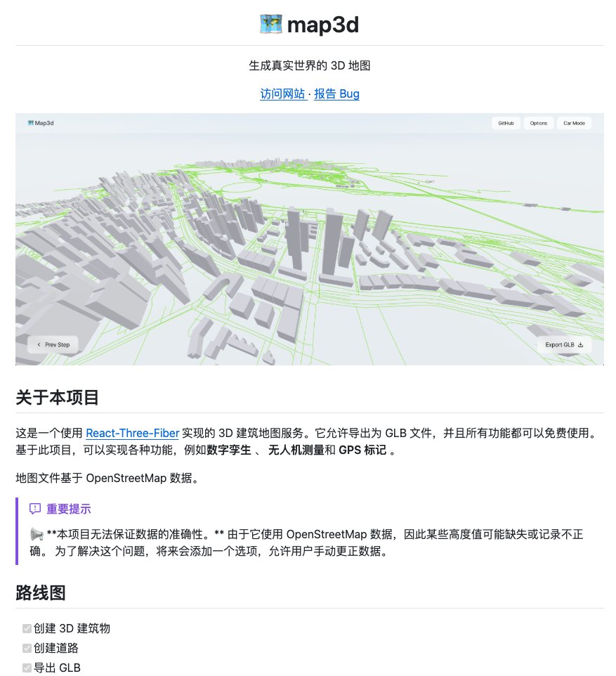Click the 路线图 heading

click(x=41, y=592)
